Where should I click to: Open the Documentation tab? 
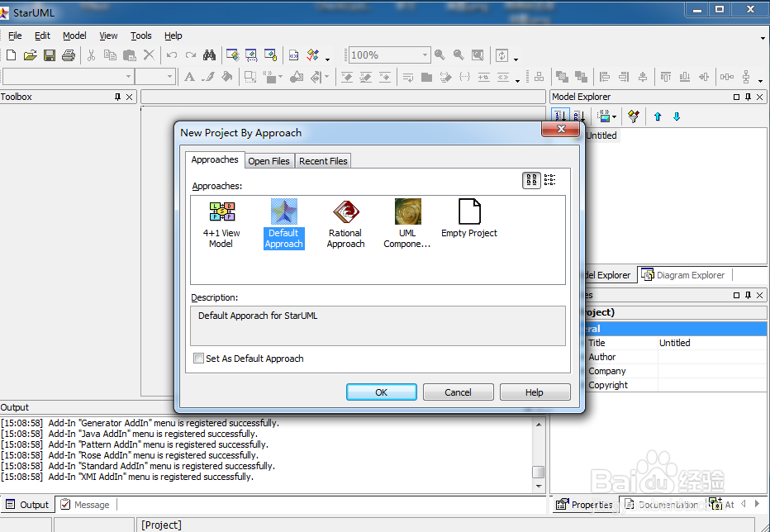[x=663, y=505]
